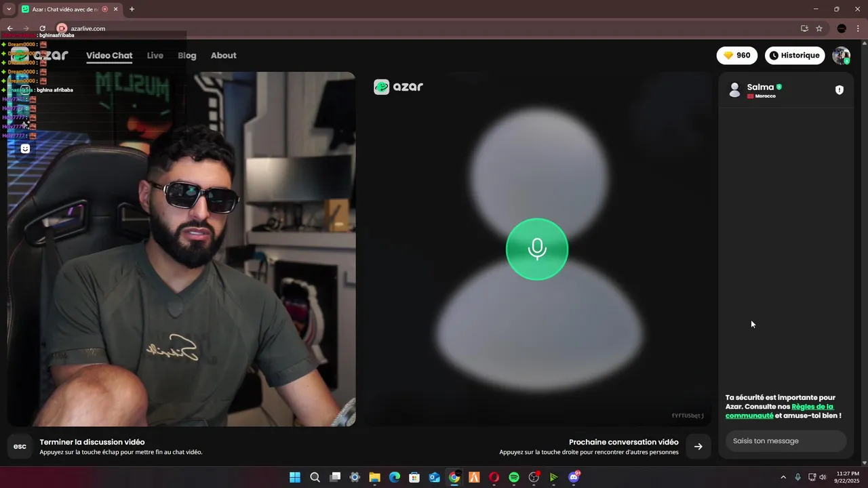Click the esc button to end chat
Image resolution: width=868 pixels, height=488 pixels.
(x=20, y=447)
